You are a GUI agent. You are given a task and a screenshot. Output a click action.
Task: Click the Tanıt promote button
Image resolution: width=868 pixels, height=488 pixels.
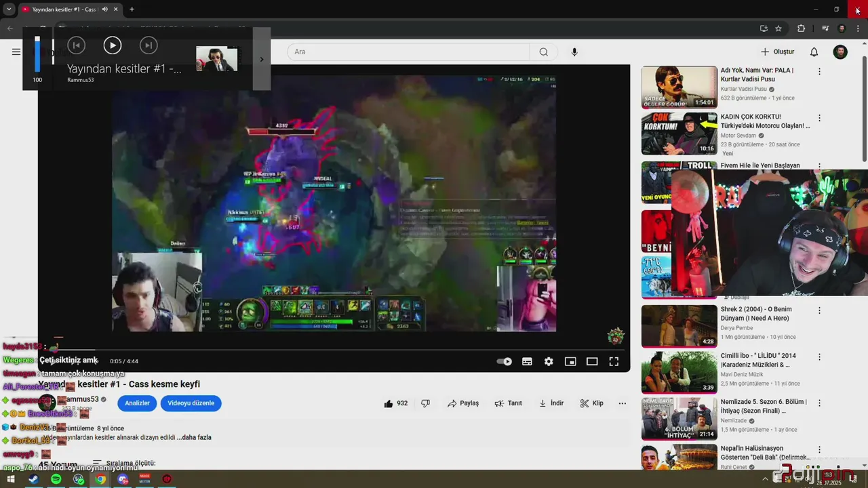click(x=509, y=403)
